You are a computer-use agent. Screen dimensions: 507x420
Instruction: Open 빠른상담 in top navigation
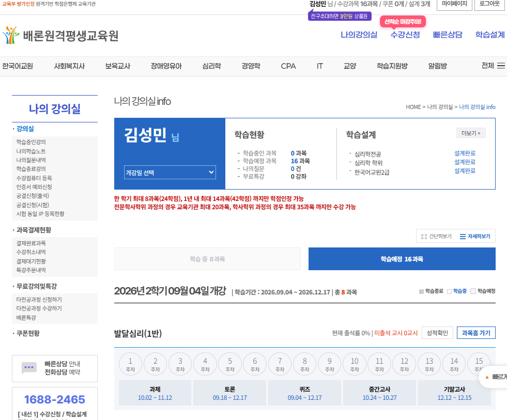pos(448,35)
